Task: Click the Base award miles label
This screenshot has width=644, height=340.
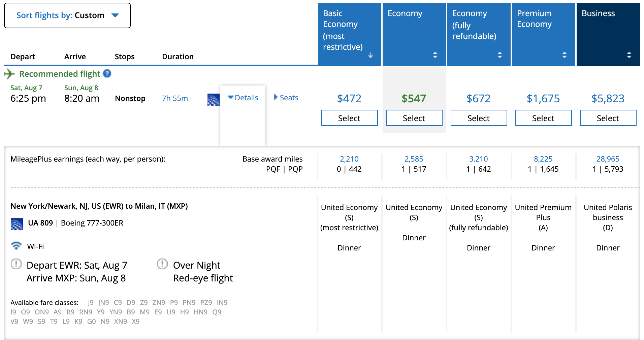Action: click(272, 159)
